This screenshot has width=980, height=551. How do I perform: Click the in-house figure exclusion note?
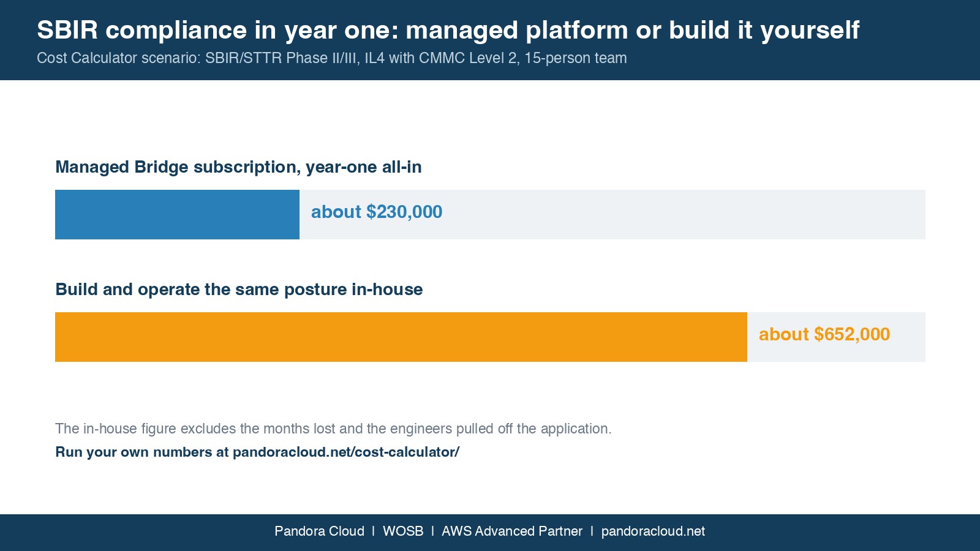[333, 429]
